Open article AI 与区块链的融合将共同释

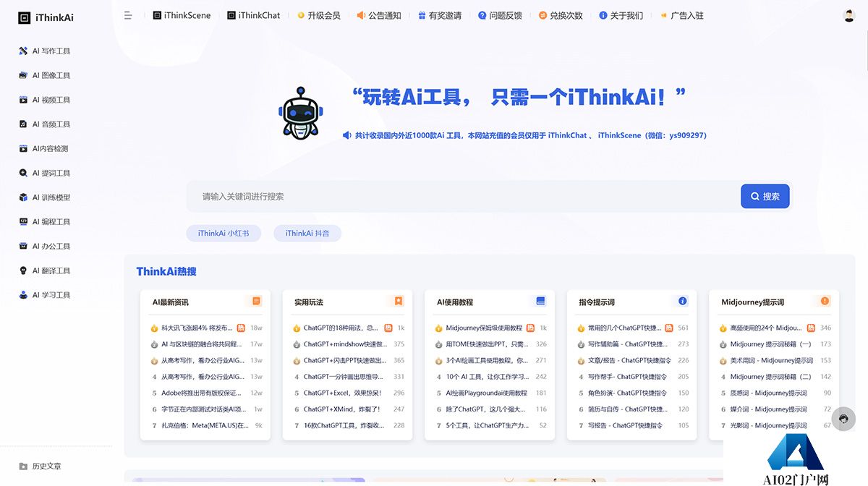(203, 344)
